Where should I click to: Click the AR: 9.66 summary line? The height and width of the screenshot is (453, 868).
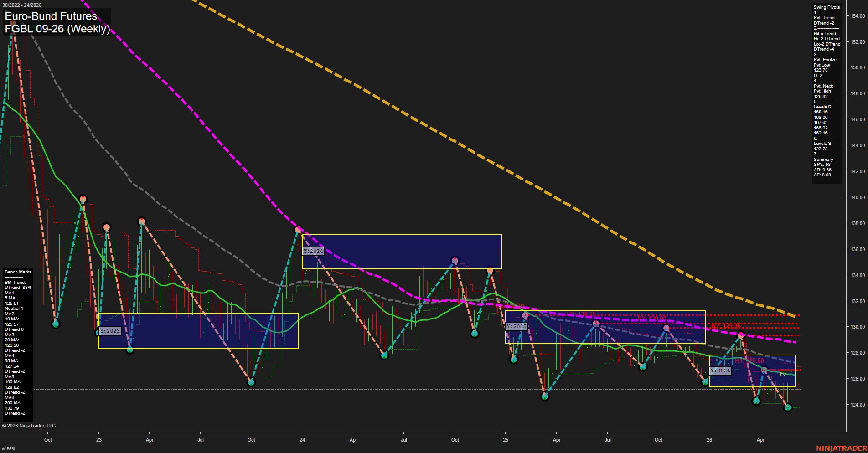(822, 170)
